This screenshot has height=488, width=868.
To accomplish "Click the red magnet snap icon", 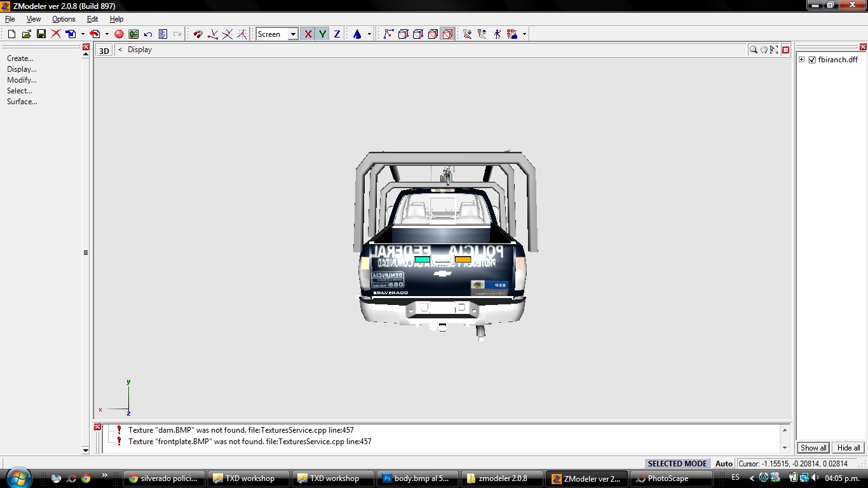I will 198,34.
